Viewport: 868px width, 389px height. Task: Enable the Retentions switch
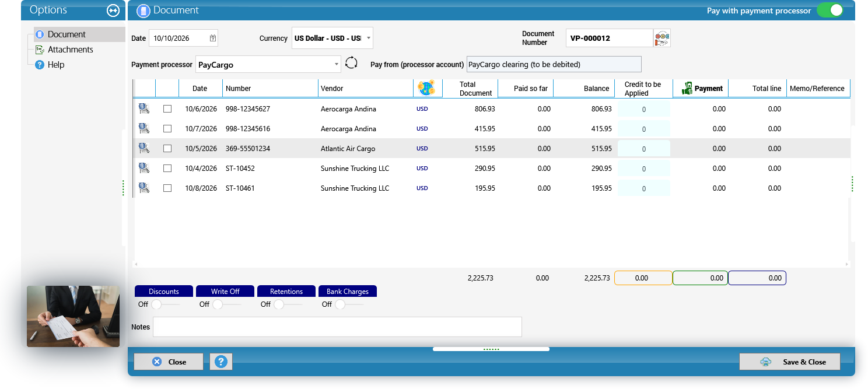(x=287, y=304)
